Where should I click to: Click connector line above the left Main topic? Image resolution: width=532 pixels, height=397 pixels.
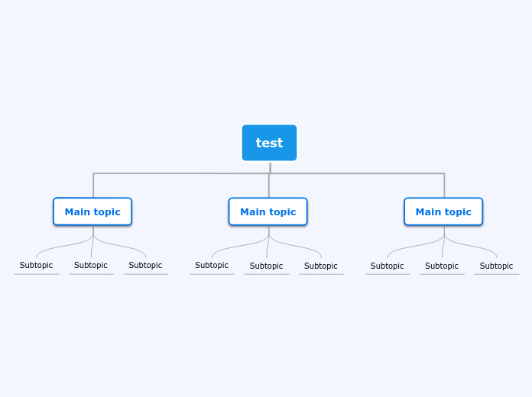[x=93, y=186]
